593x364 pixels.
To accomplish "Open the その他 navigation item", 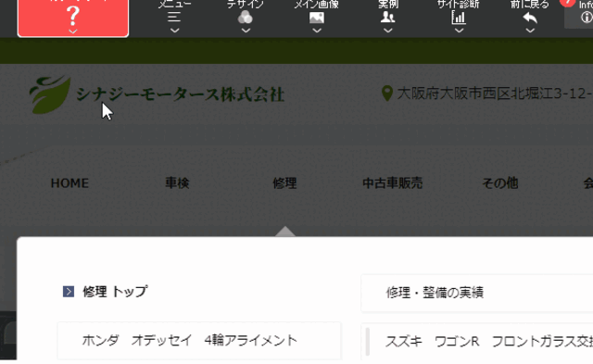I will (x=499, y=183).
